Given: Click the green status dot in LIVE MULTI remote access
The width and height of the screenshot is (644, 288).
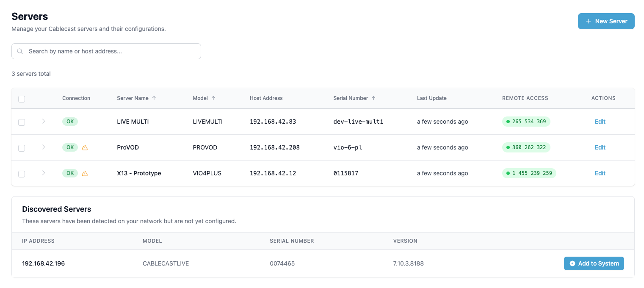Looking at the screenshot, I should [508, 122].
